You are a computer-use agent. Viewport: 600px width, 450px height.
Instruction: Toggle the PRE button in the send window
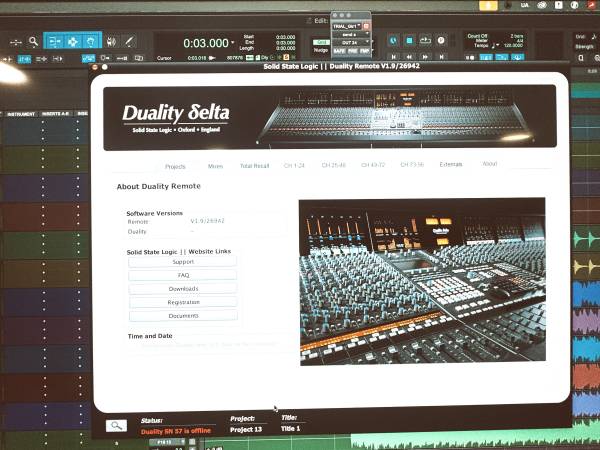point(352,51)
